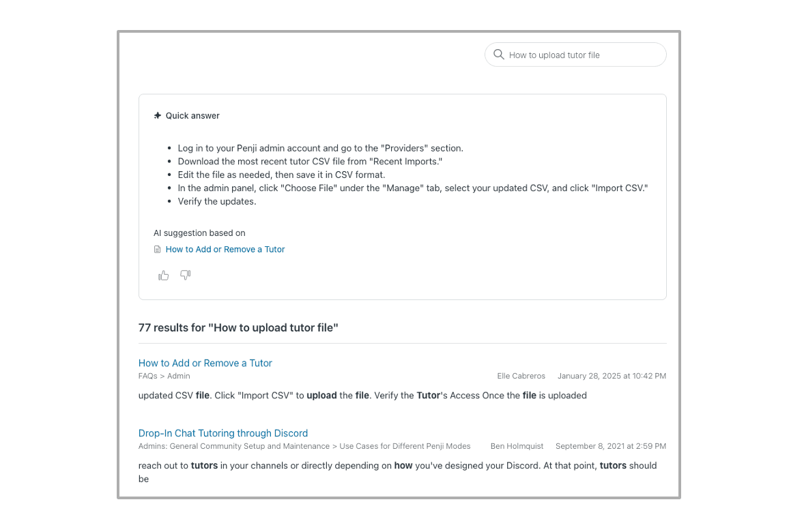Image resolution: width=804 pixels, height=532 pixels.
Task: Select "Use Cases for Different Penji Modes" breadcrumb
Action: click(x=405, y=446)
